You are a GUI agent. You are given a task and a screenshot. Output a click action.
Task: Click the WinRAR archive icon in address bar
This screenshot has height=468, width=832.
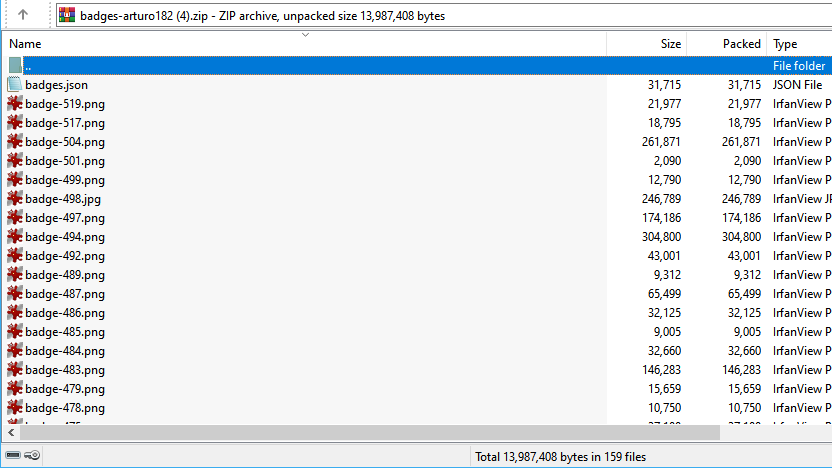(67, 15)
